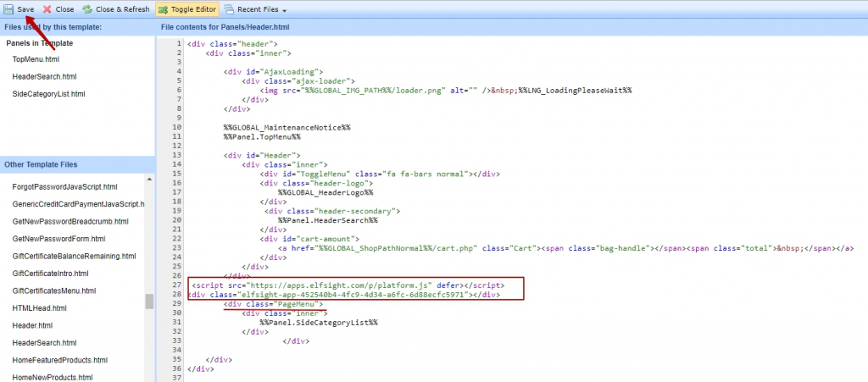Open HeaderSearch.html in Other Template Files
The height and width of the screenshot is (382, 868).
tap(44, 343)
